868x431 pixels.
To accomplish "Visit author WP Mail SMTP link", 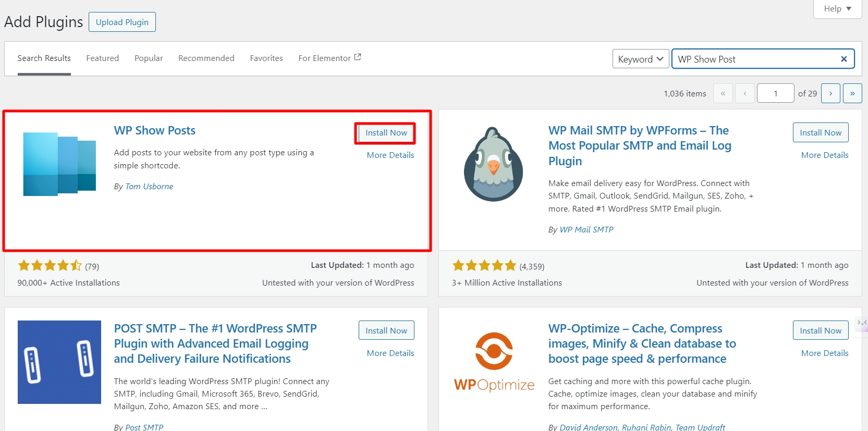I will point(586,230).
